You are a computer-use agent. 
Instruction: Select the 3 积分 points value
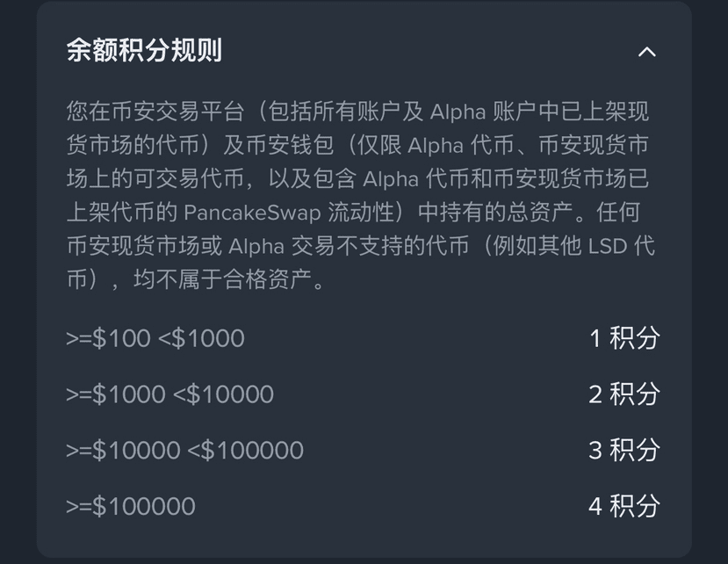623,450
